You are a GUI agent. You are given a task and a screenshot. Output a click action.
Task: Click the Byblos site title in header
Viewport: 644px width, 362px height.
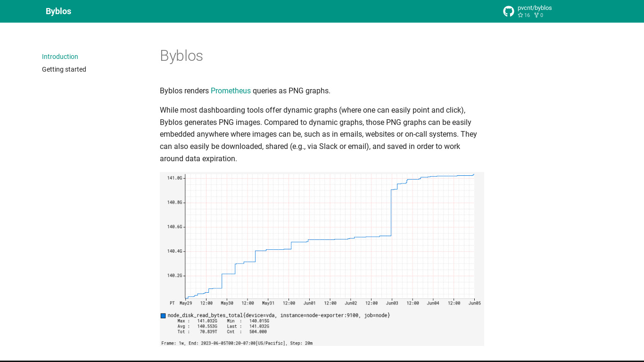58,11
